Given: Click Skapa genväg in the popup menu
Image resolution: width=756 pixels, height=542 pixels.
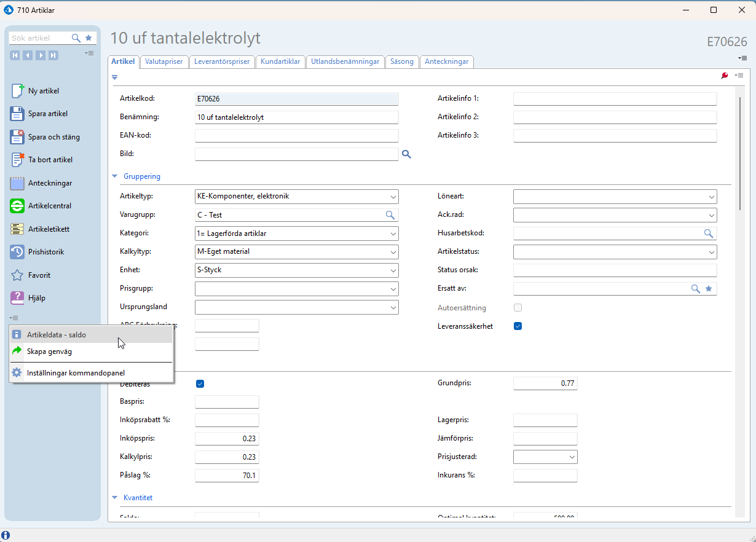Looking at the screenshot, I should point(49,352).
